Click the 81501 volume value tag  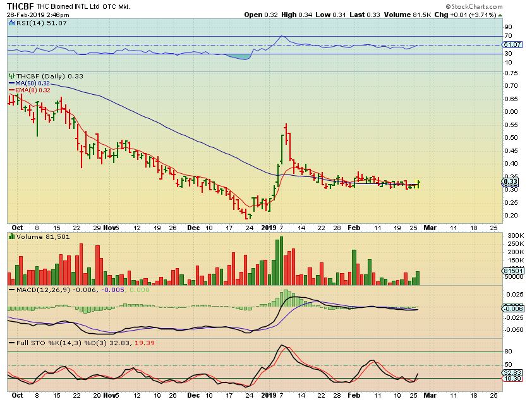(x=513, y=271)
